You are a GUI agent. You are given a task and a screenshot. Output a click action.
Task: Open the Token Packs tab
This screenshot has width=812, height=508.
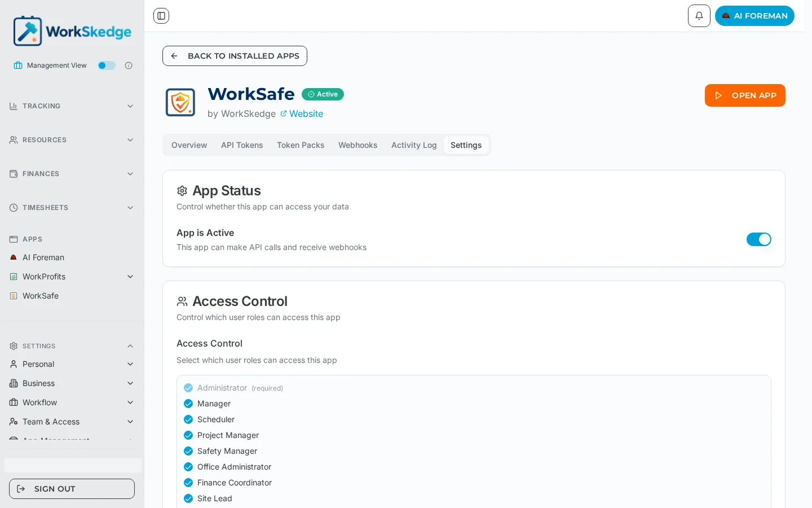301,145
